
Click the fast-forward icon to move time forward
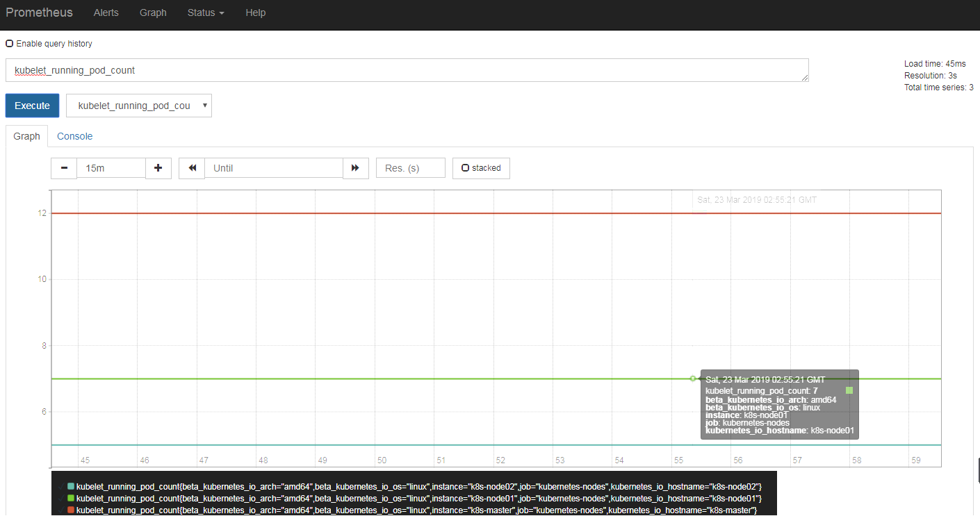(x=355, y=168)
